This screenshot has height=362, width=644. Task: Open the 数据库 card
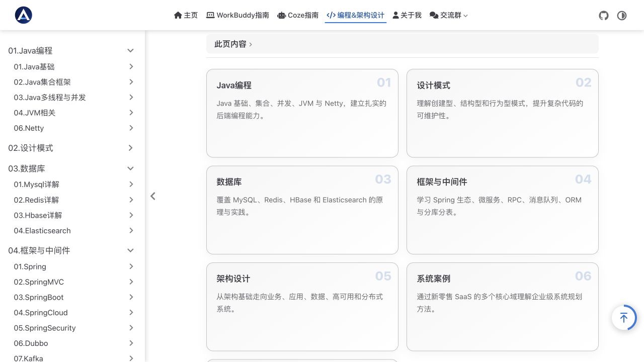coord(302,210)
